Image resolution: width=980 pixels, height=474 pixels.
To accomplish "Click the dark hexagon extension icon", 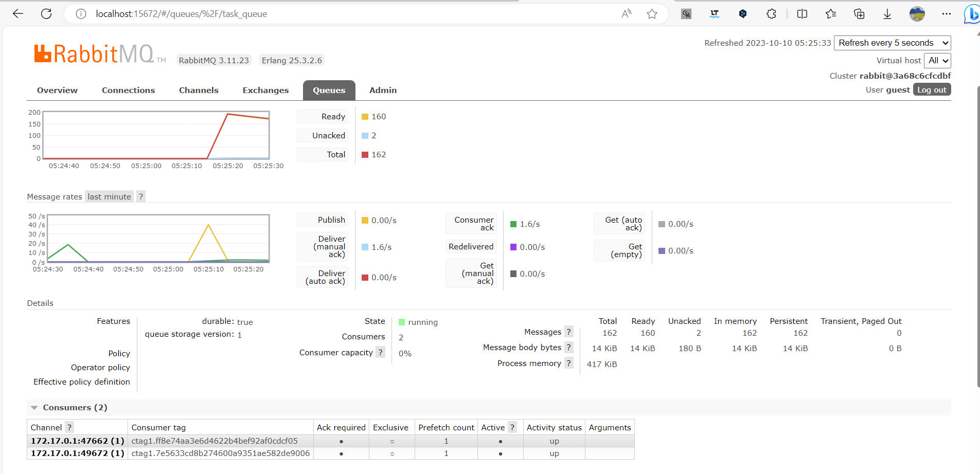I will point(742,14).
